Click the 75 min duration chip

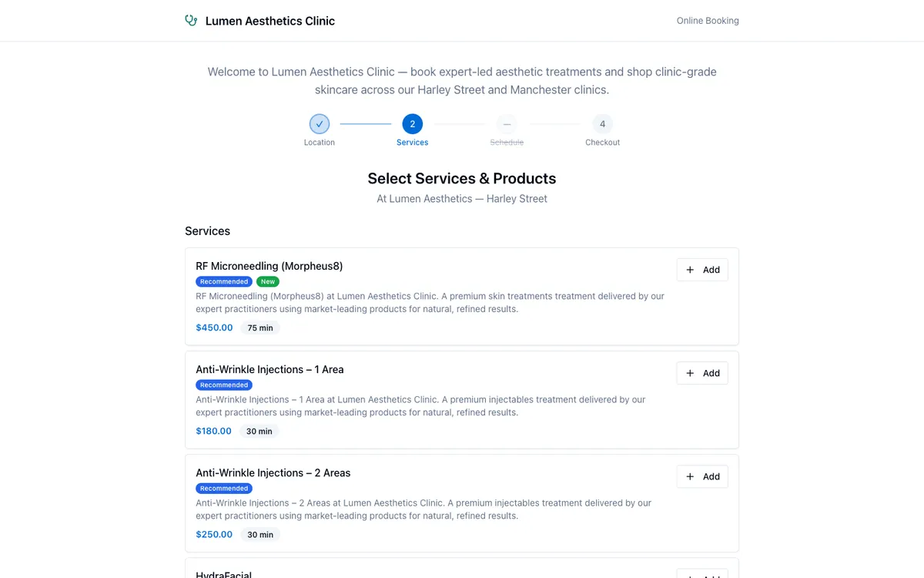point(260,328)
